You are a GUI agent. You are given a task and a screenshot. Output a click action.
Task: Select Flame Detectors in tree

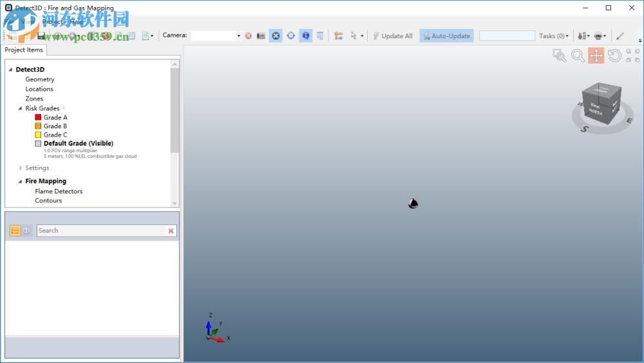tap(59, 191)
